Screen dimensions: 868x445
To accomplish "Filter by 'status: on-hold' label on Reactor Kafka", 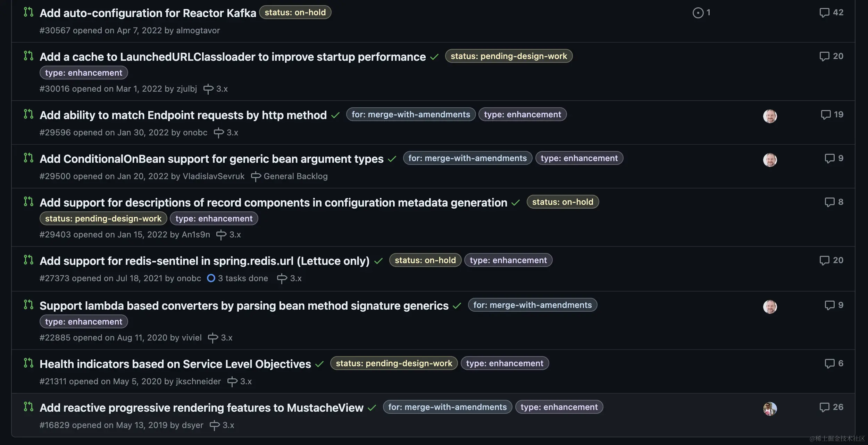I will pos(295,12).
